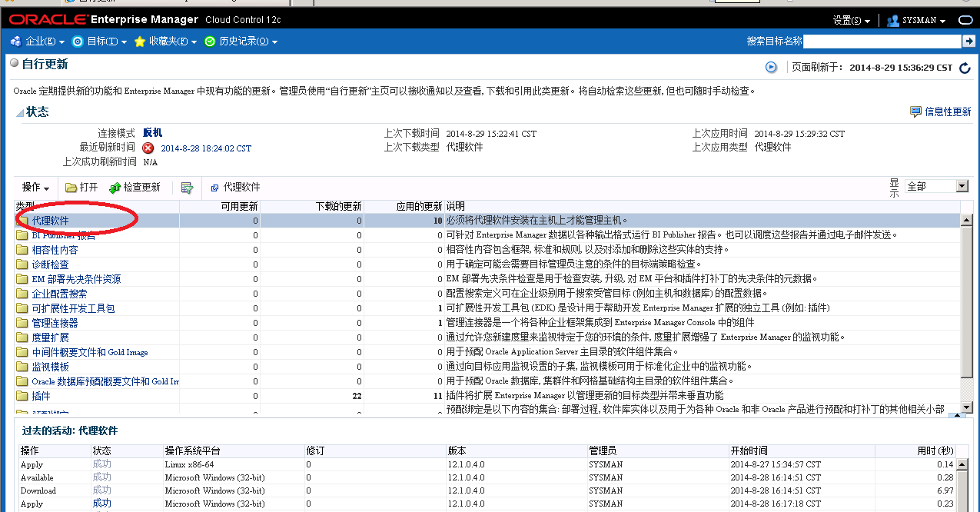Open the 代理软件 type link in table
980x512 pixels.
tap(50, 221)
